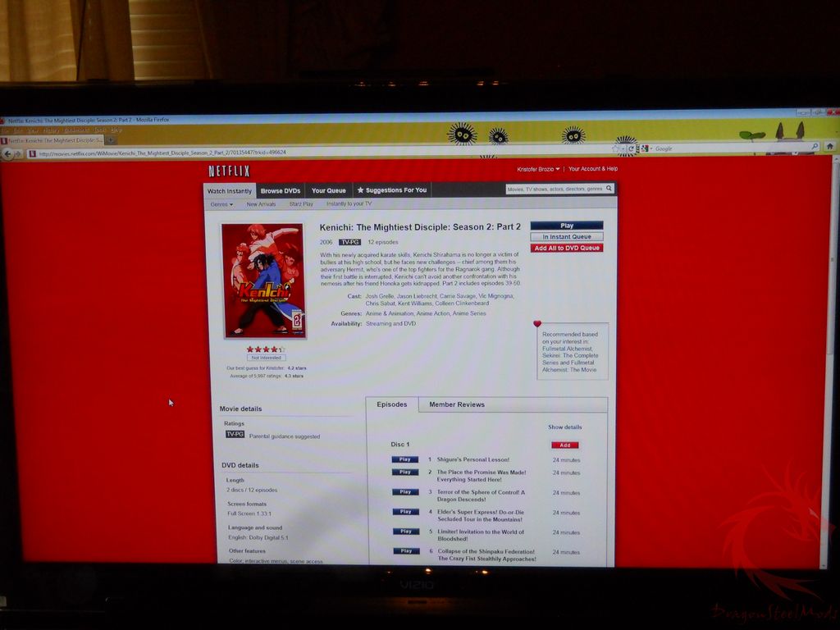
Task: Play episode 1 Shigure's Personal Lesson
Action: (x=404, y=459)
